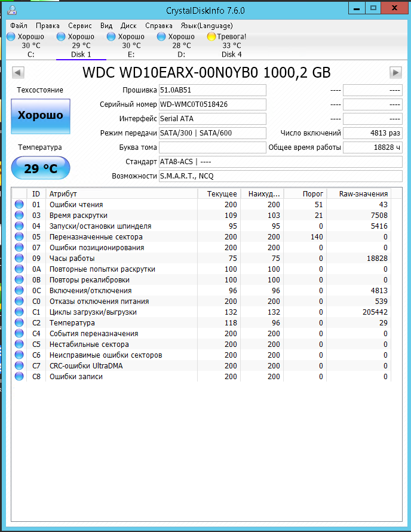This screenshot has height=532, width=411.
Task: Click status circle for 0C Включения/отключения
Action: (x=19, y=290)
